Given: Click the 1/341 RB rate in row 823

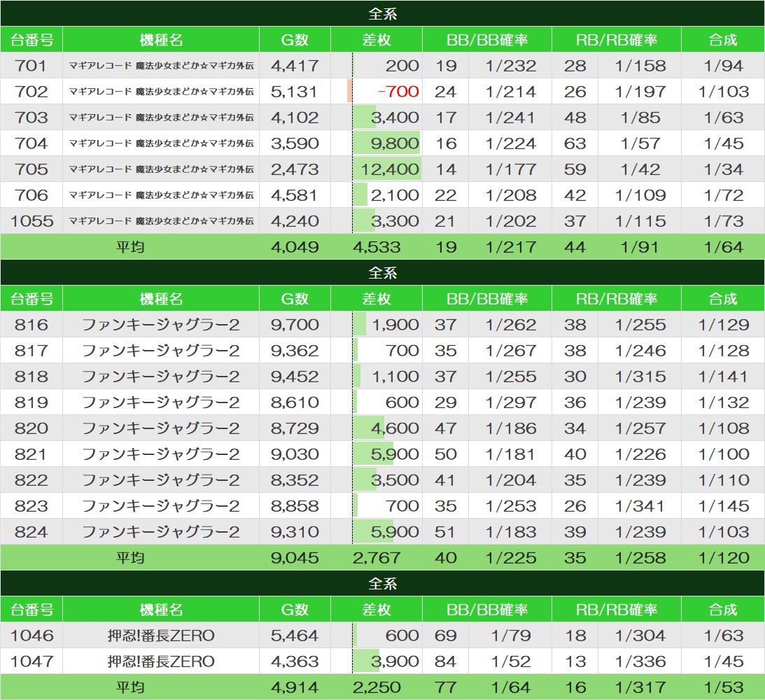Looking at the screenshot, I should (x=640, y=505).
